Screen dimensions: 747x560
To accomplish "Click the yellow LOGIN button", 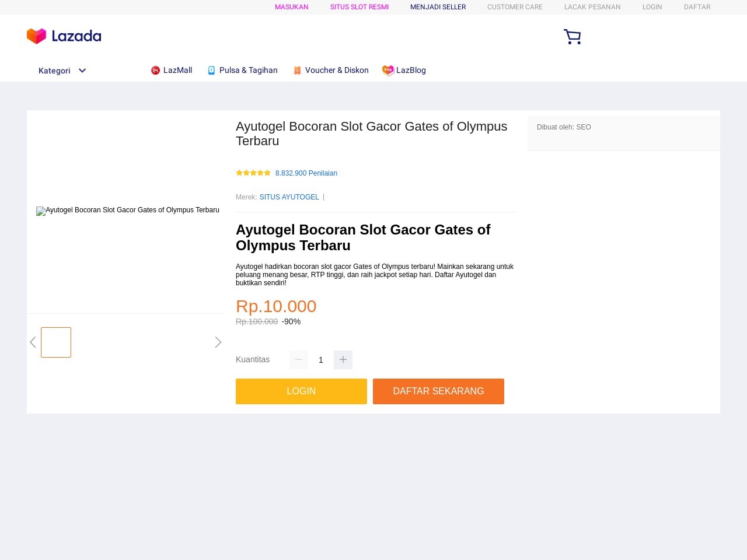I will 301,391.
